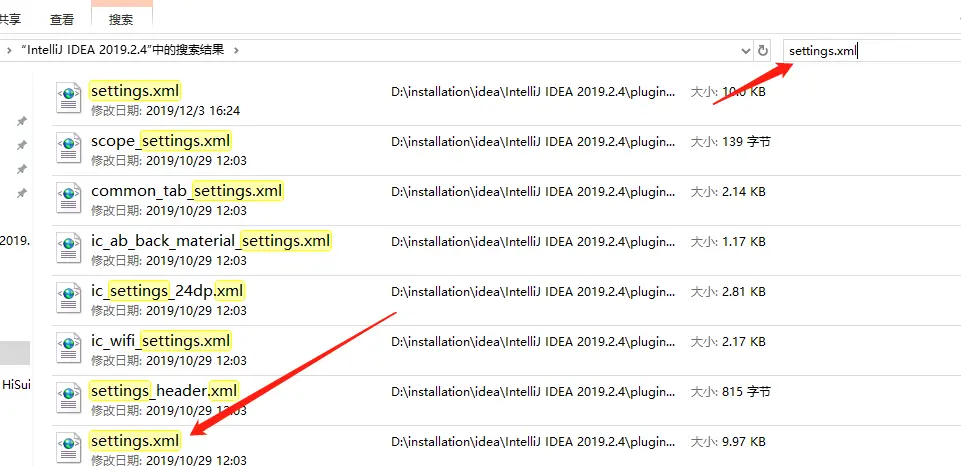Select the ic_settings_24dp.xml file icon

pos(69,296)
